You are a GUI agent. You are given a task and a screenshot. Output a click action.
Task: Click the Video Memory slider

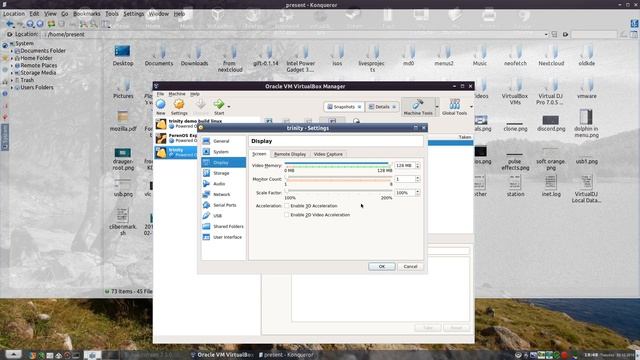(x=338, y=164)
